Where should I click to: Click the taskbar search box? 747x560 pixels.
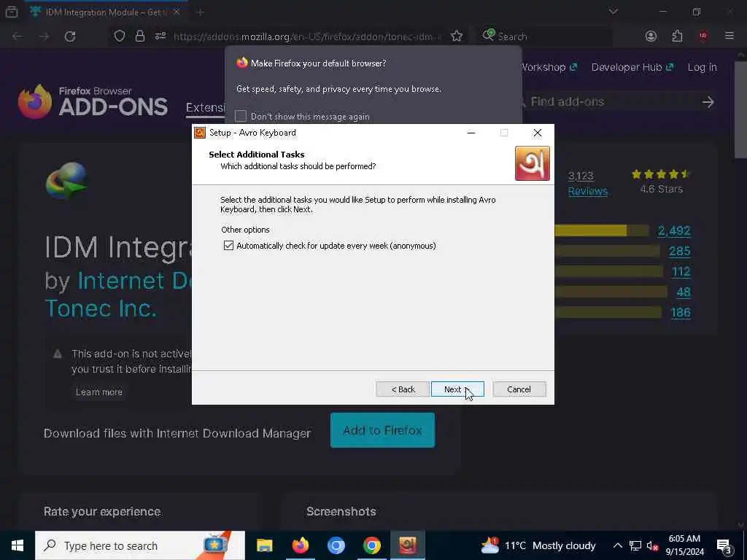[x=140, y=545]
